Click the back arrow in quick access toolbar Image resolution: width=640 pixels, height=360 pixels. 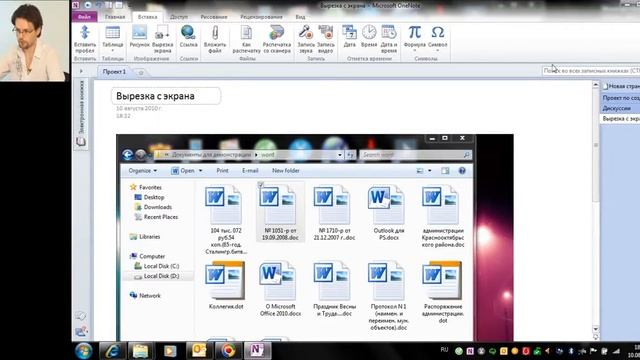pyautogui.click(x=88, y=5)
